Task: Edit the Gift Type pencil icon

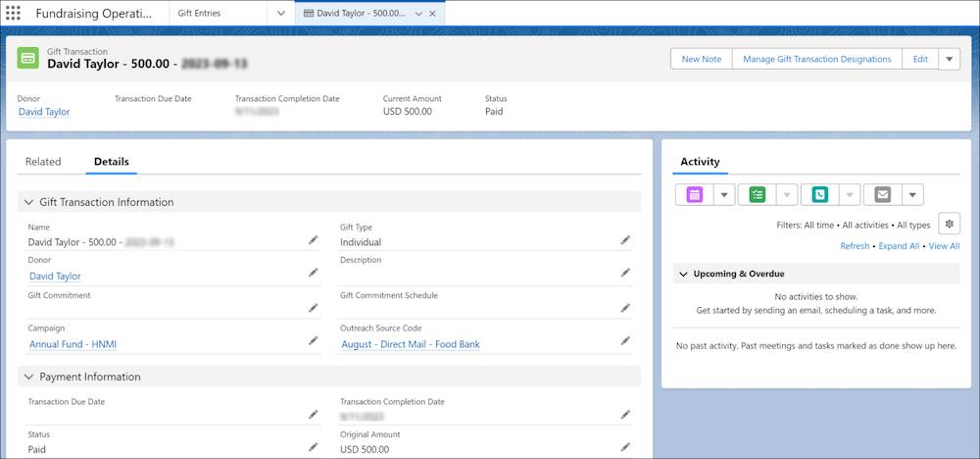Action: pyautogui.click(x=625, y=240)
